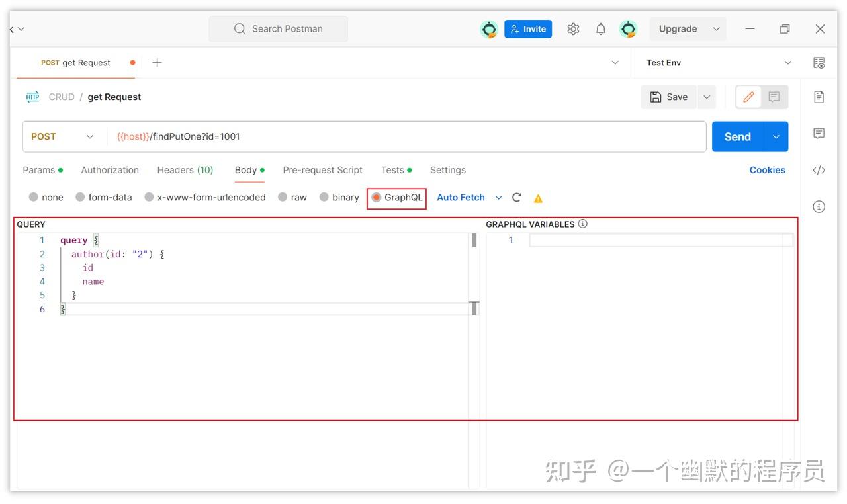Open the POST method dropdown
The width and height of the screenshot is (847, 504).
coord(63,136)
